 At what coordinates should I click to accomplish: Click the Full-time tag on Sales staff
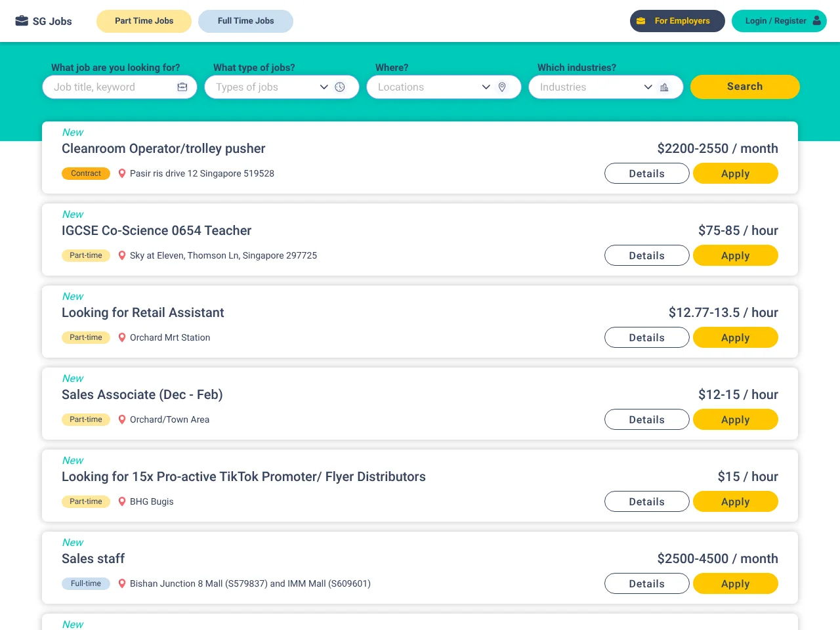pos(86,583)
